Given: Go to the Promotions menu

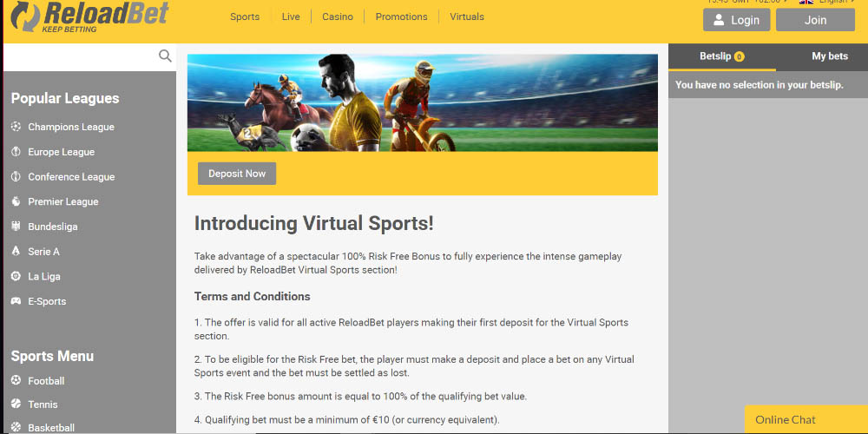Looking at the screenshot, I should tap(401, 16).
